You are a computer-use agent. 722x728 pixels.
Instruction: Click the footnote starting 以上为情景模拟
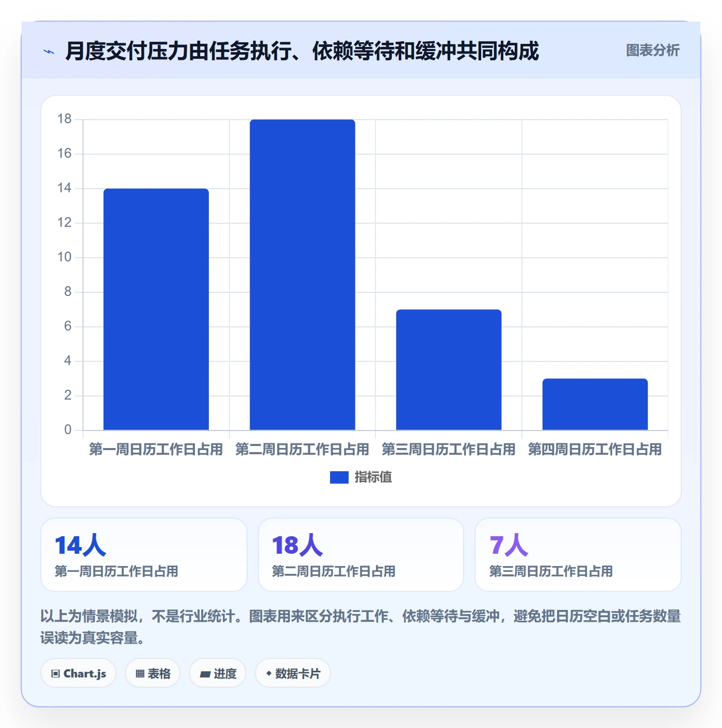point(360,627)
